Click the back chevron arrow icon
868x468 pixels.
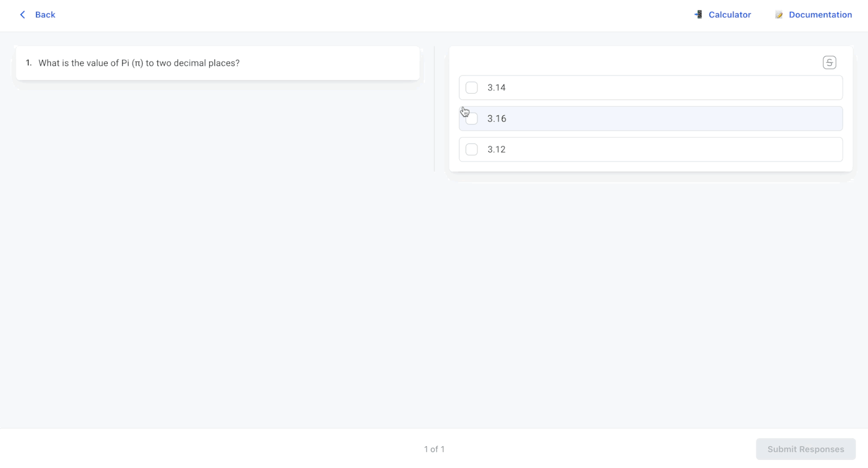22,15
